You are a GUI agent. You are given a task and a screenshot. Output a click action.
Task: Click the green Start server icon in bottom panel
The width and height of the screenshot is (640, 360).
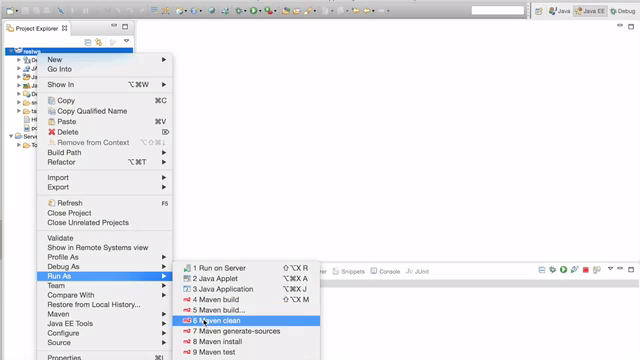pyautogui.click(x=563, y=270)
